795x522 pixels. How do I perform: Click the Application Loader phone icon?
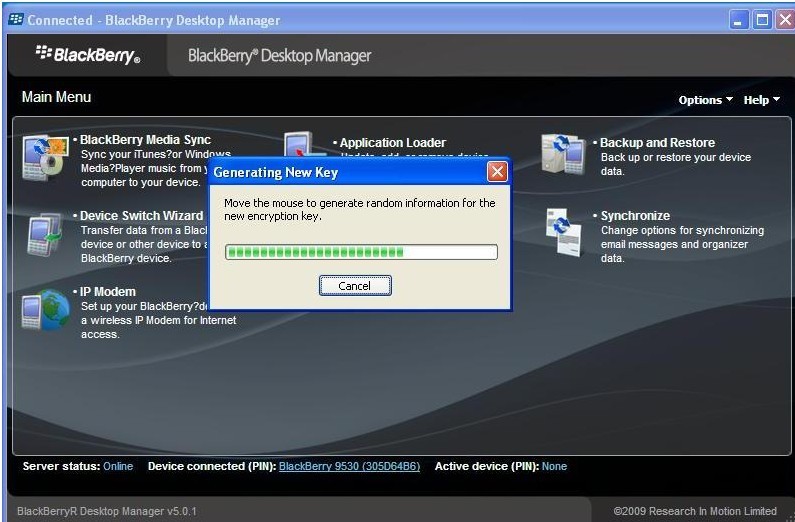[305, 144]
